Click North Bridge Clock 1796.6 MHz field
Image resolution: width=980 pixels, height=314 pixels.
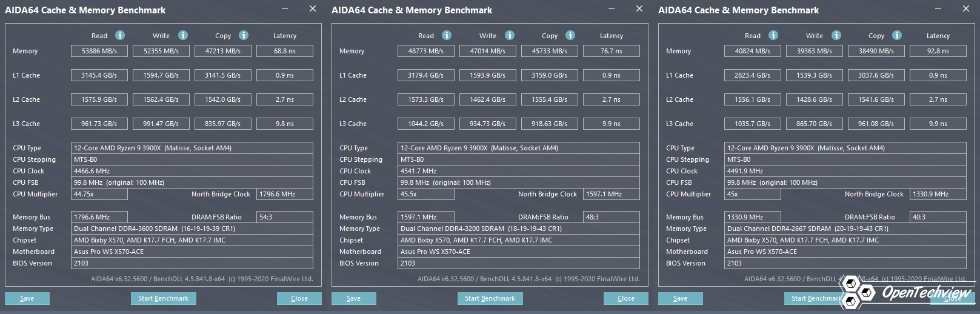[x=285, y=194]
